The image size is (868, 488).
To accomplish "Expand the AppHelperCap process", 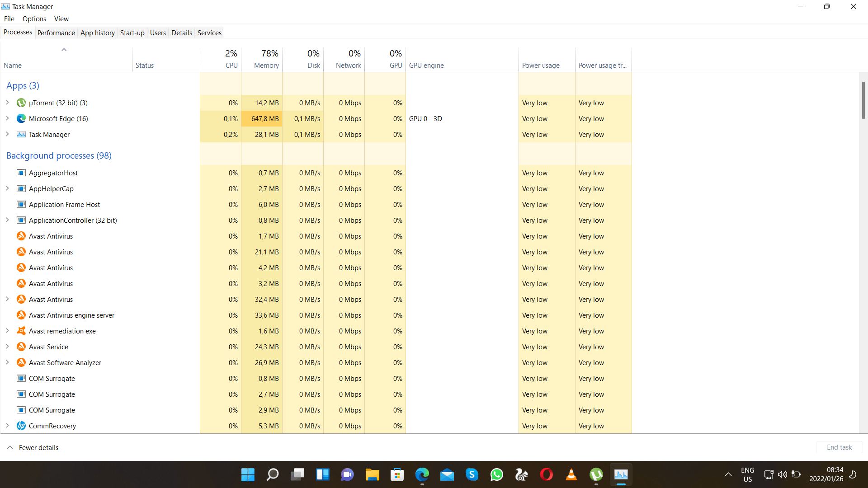I will (x=7, y=189).
